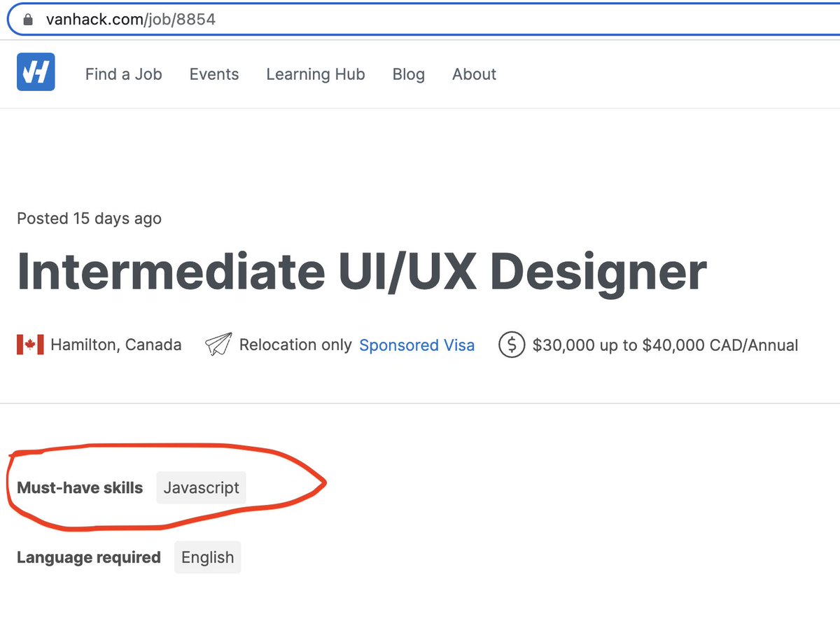Click the Canadian flag icon
The image size is (840, 624).
[x=30, y=345]
